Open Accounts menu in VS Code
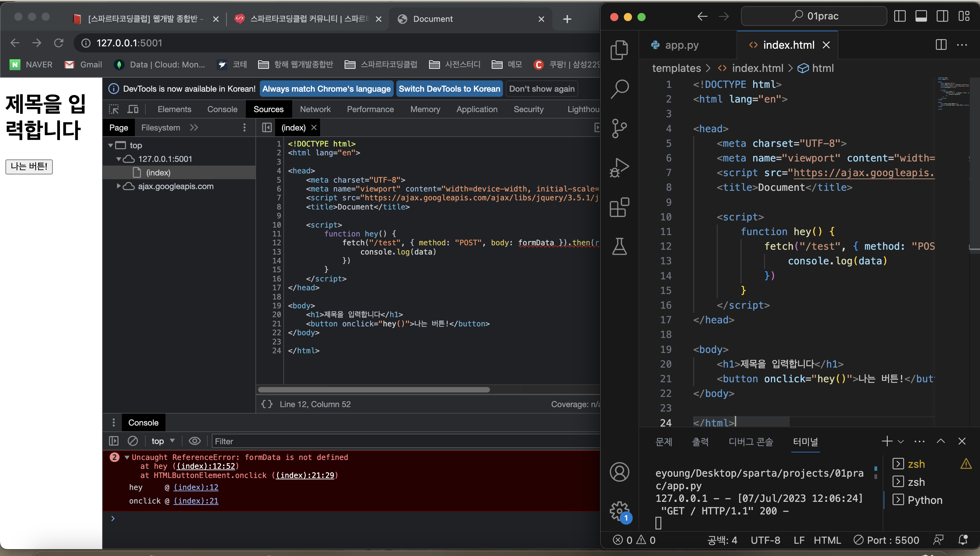 tap(619, 472)
